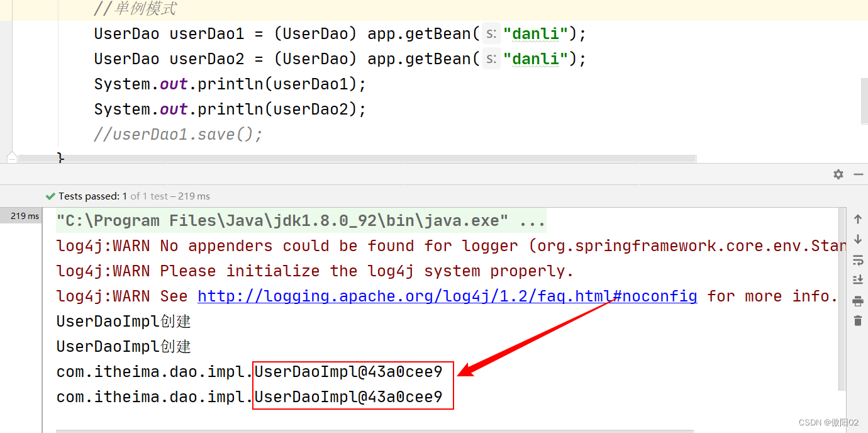Click the console output vertical scrollbar
868x433 pixels.
click(842, 299)
